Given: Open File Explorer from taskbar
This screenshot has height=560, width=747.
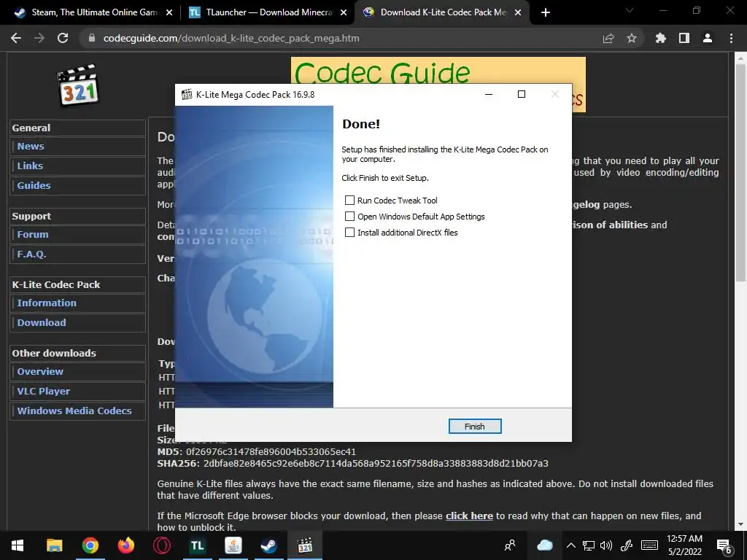Looking at the screenshot, I should click(x=54, y=545).
